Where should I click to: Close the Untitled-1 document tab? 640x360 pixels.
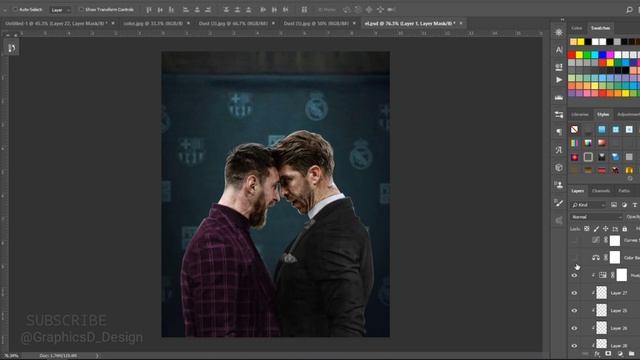(113, 24)
